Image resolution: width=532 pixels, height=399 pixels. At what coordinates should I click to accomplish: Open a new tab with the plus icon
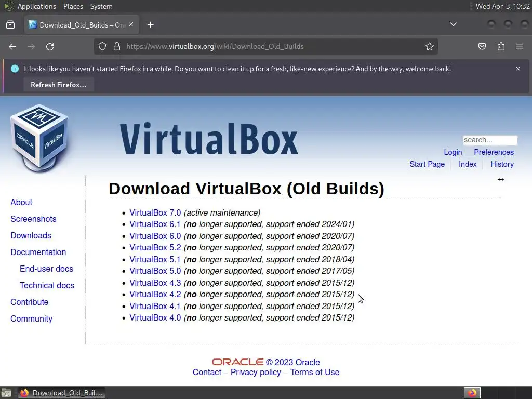pos(151,25)
